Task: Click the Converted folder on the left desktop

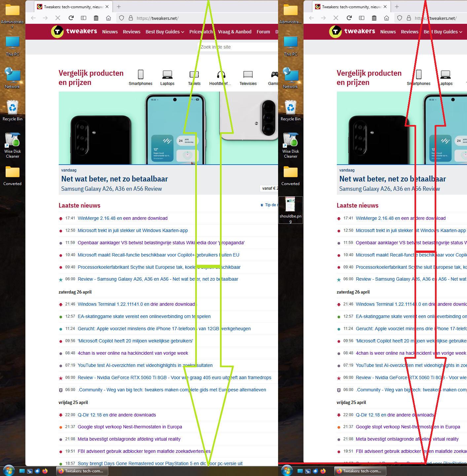Action: [x=13, y=176]
